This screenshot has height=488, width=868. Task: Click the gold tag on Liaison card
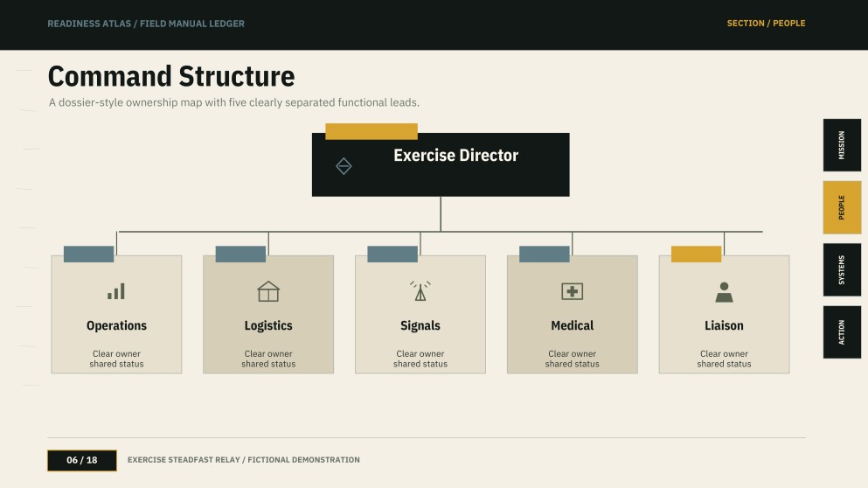(x=696, y=254)
